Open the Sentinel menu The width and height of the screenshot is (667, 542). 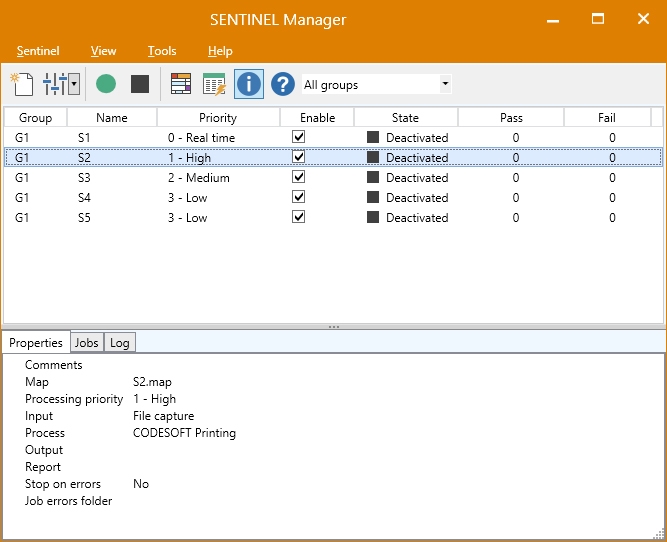(38, 51)
